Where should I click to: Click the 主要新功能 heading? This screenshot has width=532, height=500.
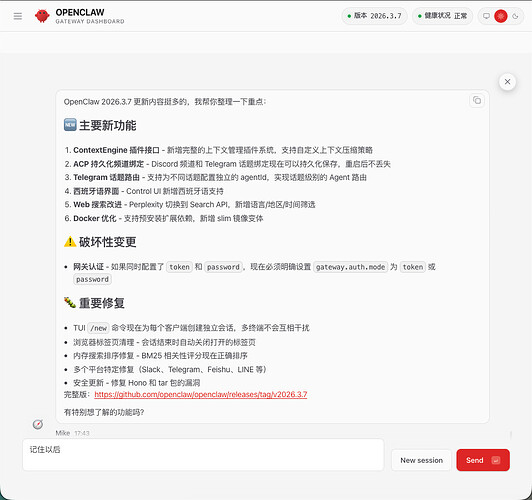[100, 126]
